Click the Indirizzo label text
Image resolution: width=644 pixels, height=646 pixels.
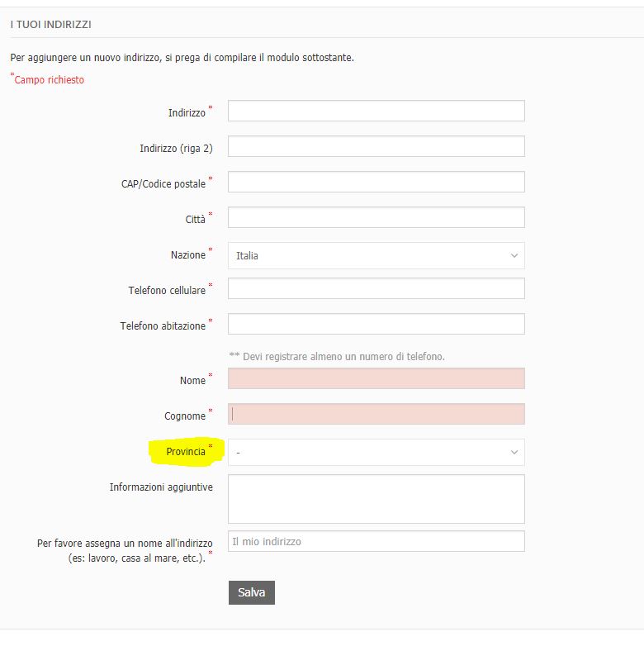tap(187, 112)
